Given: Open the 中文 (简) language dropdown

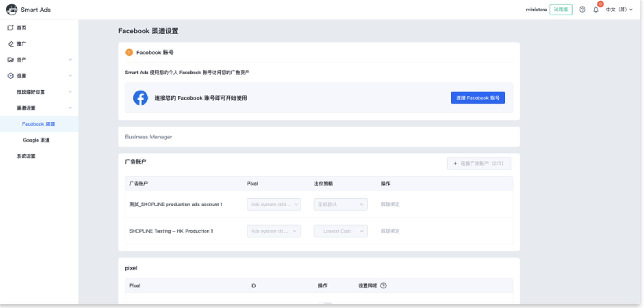Looking at the screenshot, I should 619,10.
